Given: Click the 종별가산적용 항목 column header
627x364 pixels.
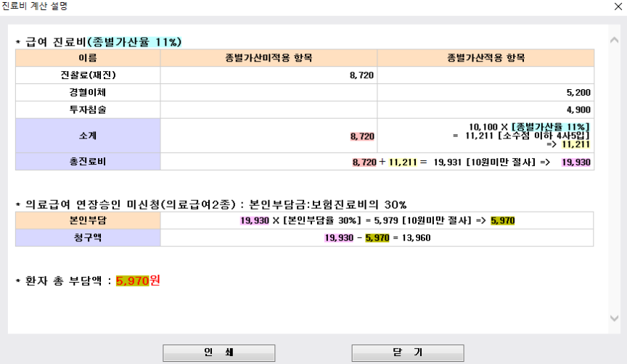Looking at the screenshot, I should (x=485, y=58).
